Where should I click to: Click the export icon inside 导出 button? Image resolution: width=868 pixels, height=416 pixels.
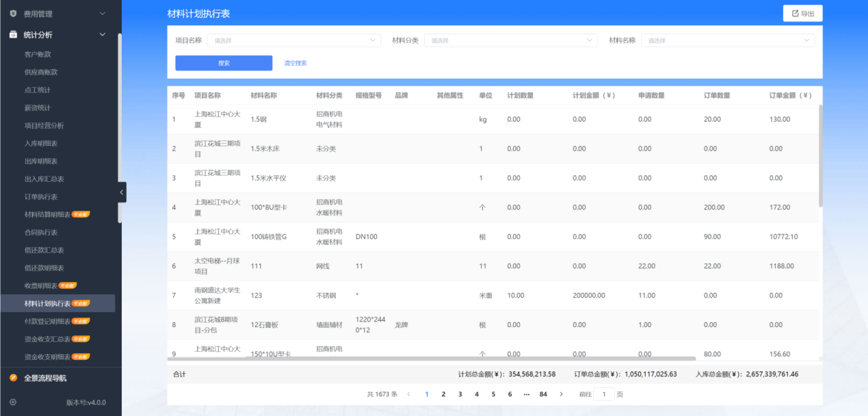click(x=794, y=13)
